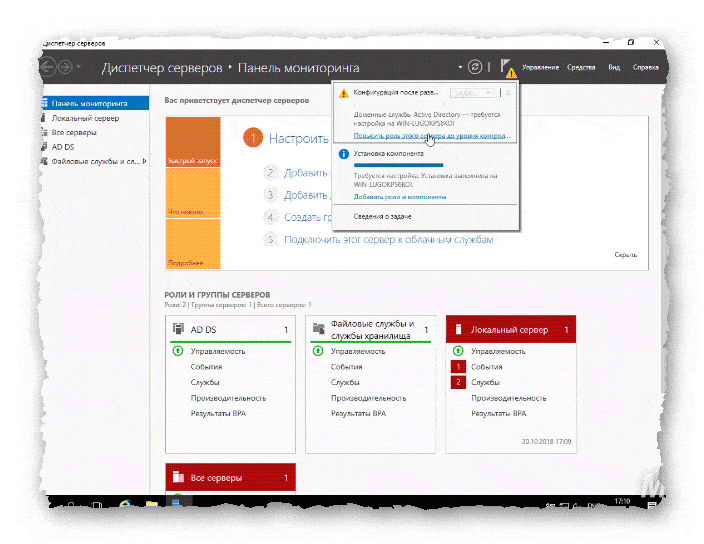Click Производительность in AD DS tile
The height and width of the screenshot is (544, 704).
pyautogui.click(x=229, y=398)
